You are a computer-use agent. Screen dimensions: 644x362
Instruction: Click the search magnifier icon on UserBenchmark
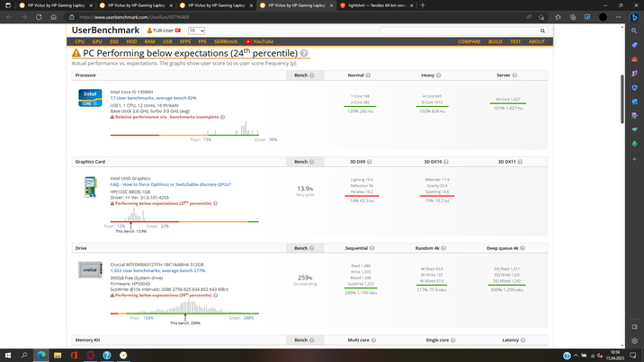click(x=543, y=31)
